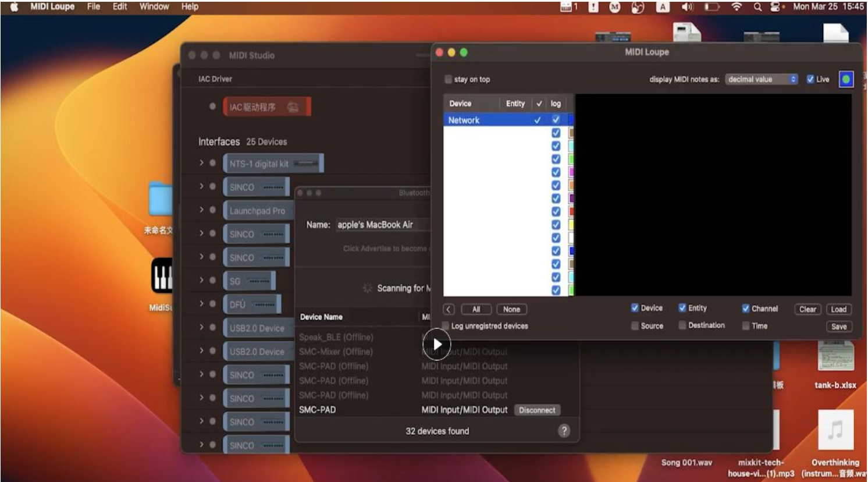Enable the Destination checkbox

(682, 325)
